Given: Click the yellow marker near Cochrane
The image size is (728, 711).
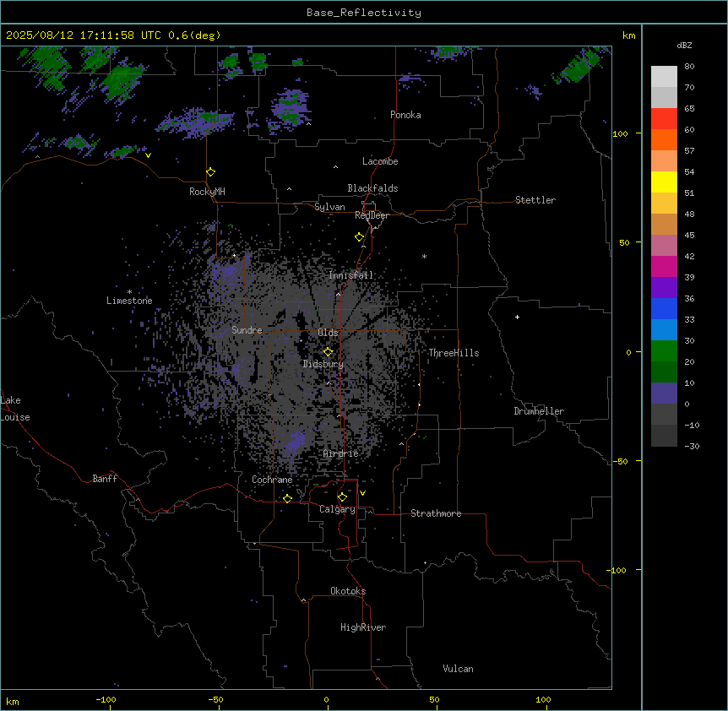Looking at the screenshot, I should click(x=287, y=498).
